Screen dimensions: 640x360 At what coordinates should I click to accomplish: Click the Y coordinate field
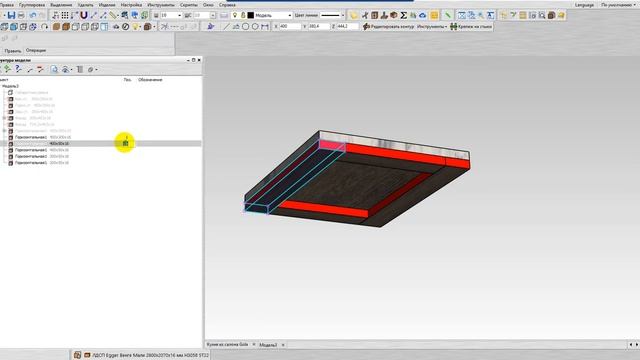click(319, 26)
